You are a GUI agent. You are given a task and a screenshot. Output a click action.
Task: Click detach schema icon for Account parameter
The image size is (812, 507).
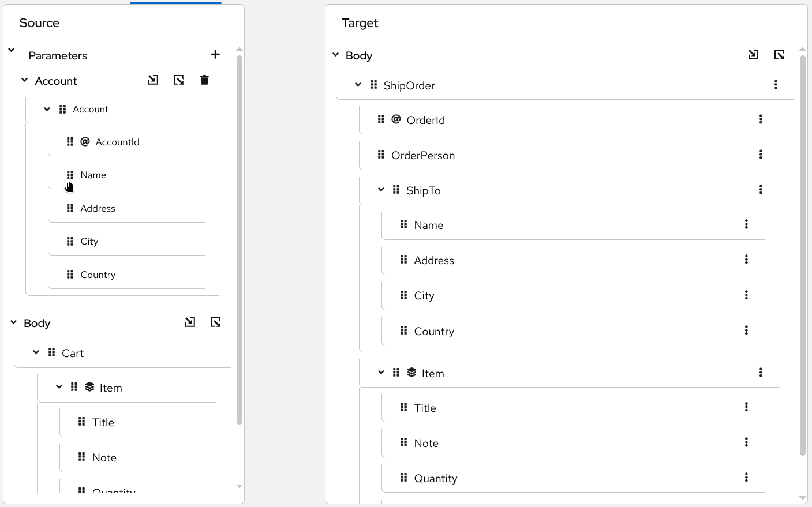pyautogui.click(x=179, y=80)
